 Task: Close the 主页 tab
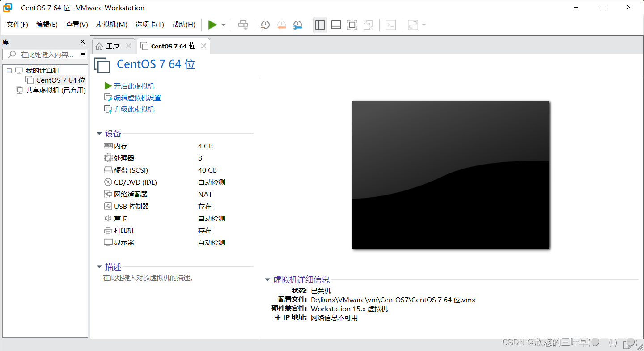click(128, 46)
